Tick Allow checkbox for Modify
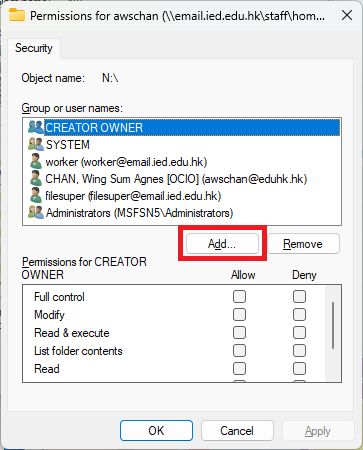Viewport: 363px width, 450px height. point(239,314)
